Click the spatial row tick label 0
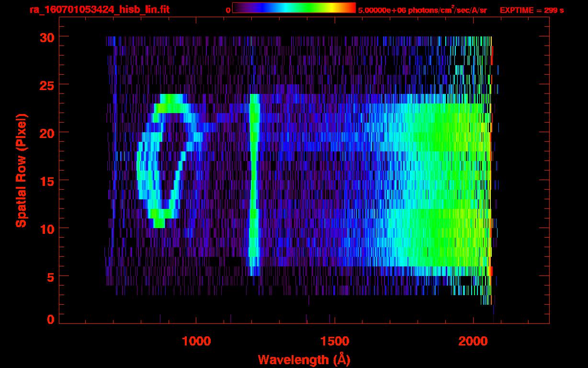The width and height of the screenshot is (588, 368). tap(50, 319)
